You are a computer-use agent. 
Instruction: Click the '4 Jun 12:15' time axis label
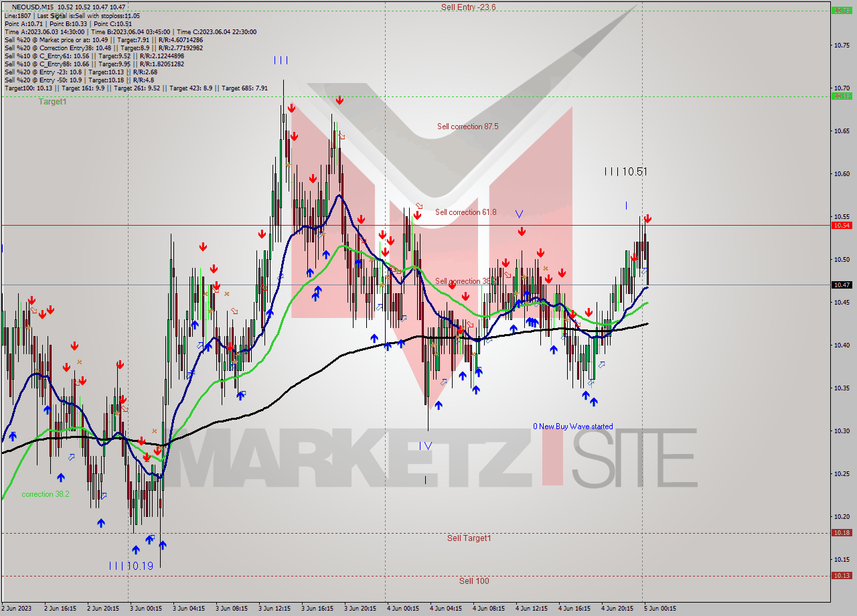pos(532,609)
